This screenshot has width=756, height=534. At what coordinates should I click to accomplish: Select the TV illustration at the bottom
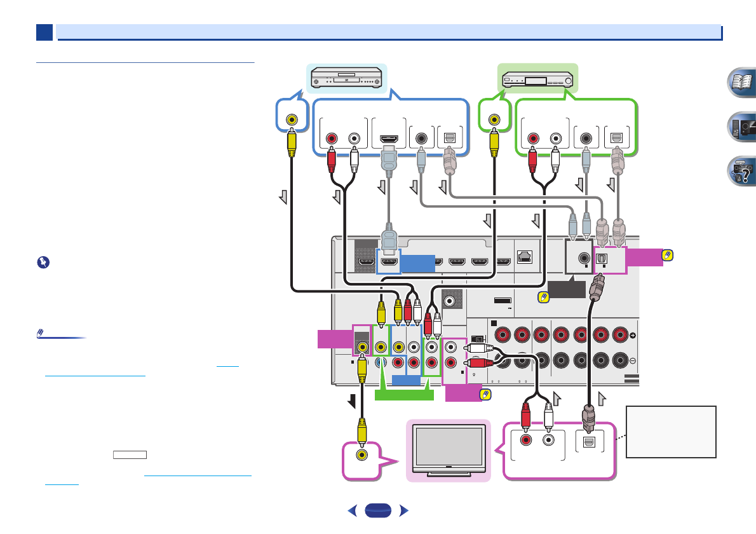[449, 450]
